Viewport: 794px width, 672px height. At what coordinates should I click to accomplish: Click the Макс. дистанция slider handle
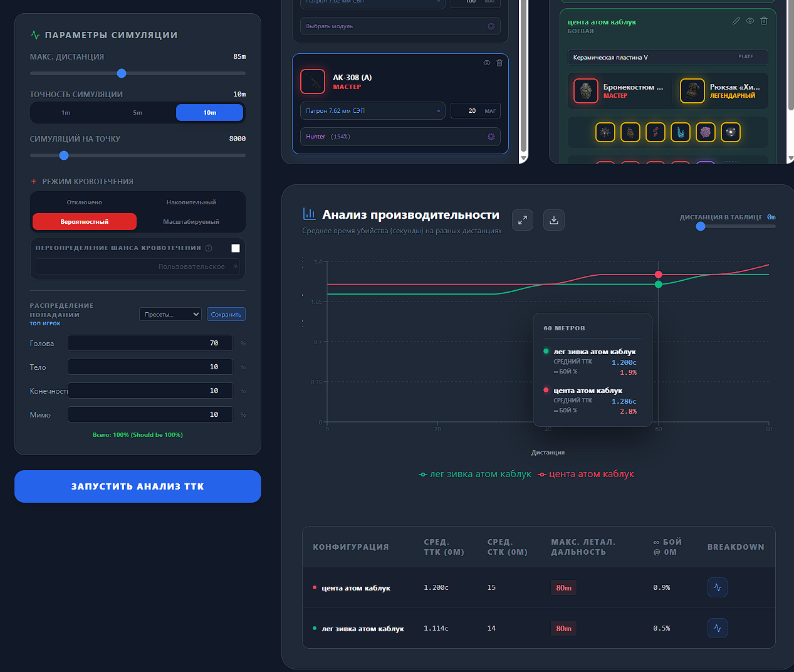click(x=122, y=73)
